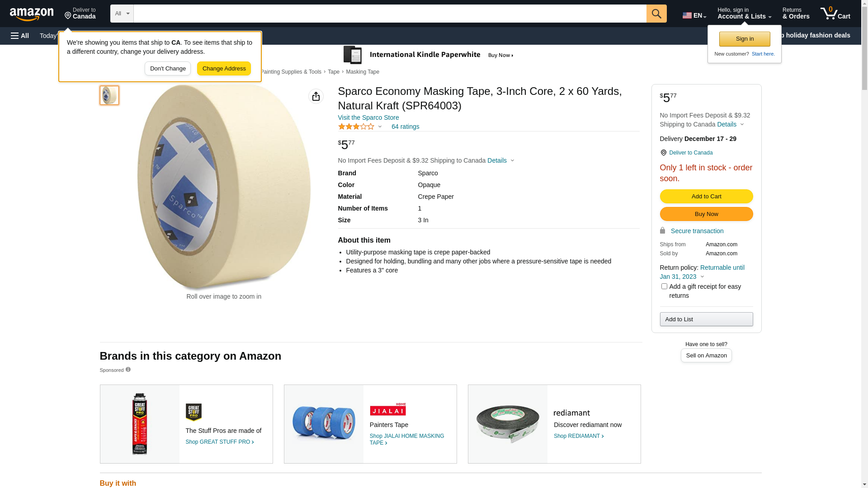Open the Add to List dropdown
The height and width of the screenshot is (488, 868).
click(706, 319)
